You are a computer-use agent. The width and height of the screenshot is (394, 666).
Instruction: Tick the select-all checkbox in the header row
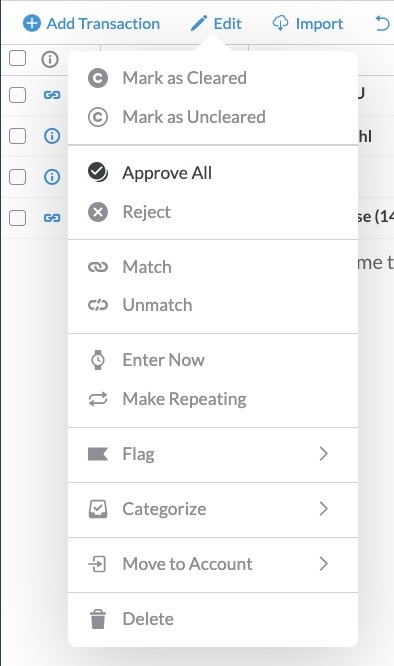[17, 58]
